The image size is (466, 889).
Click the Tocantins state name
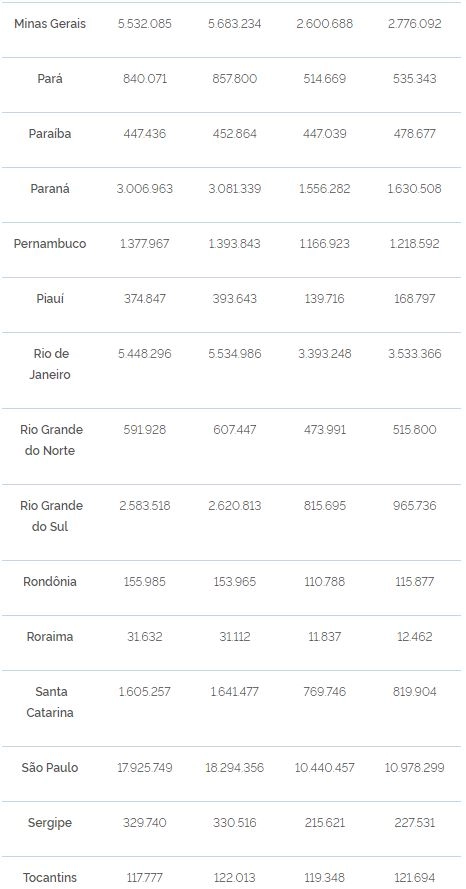click(x=50, y=878)
